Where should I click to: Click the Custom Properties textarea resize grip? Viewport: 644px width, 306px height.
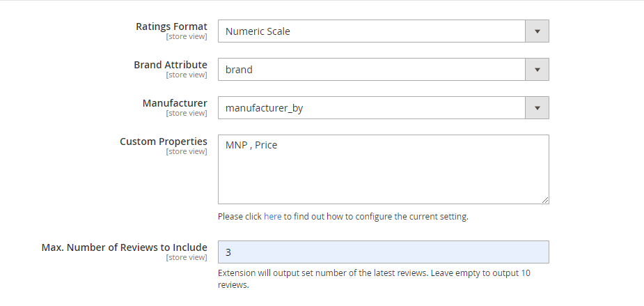(544, 200)
